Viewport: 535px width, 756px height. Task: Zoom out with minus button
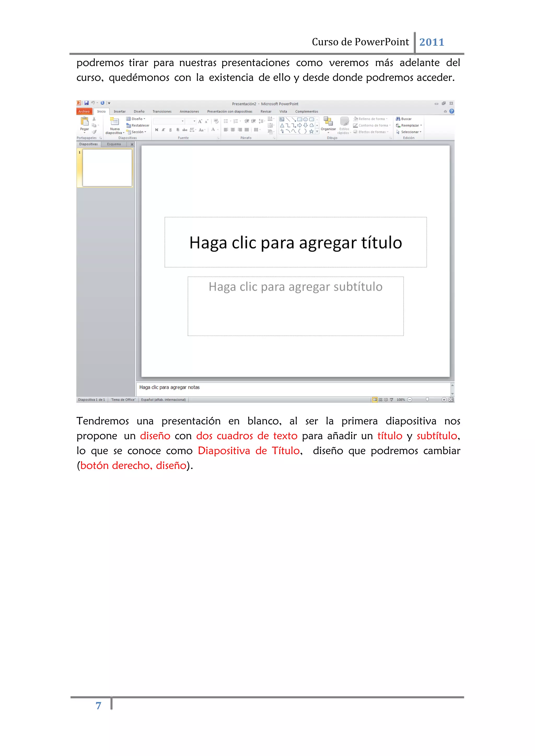tap(410, 400)
